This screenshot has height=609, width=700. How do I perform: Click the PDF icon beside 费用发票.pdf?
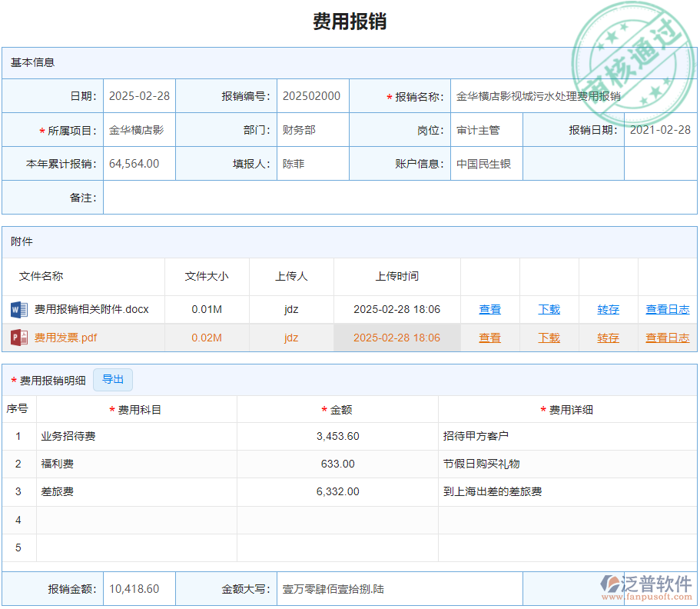(x=16, y=337)
